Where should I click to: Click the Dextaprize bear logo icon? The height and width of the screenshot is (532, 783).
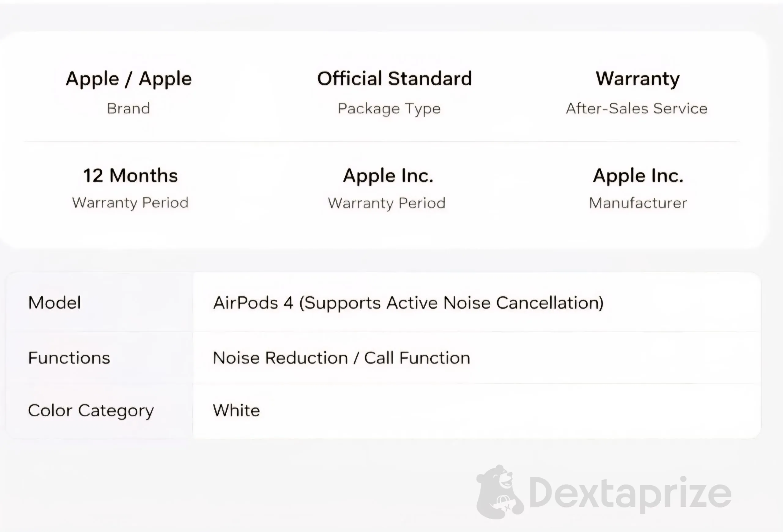pos(499,492)
